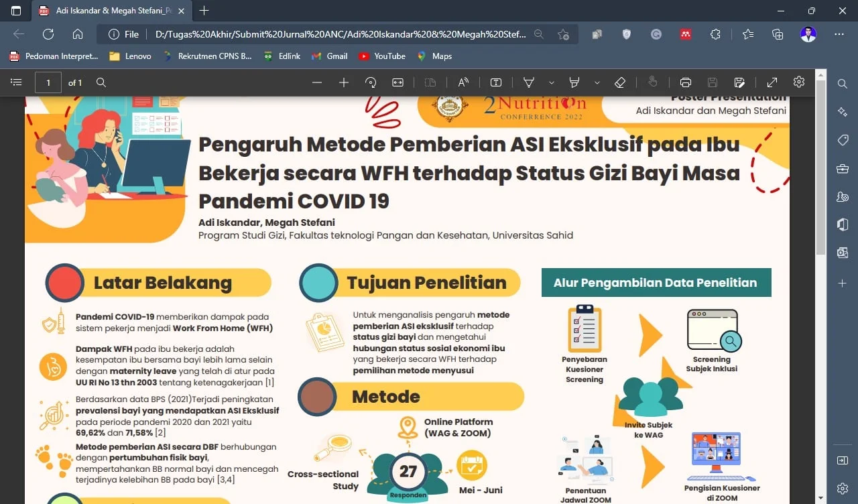Enter full screen PDF view
The width and height of the screenshot is (858, 504).
[x=772, y=82]
